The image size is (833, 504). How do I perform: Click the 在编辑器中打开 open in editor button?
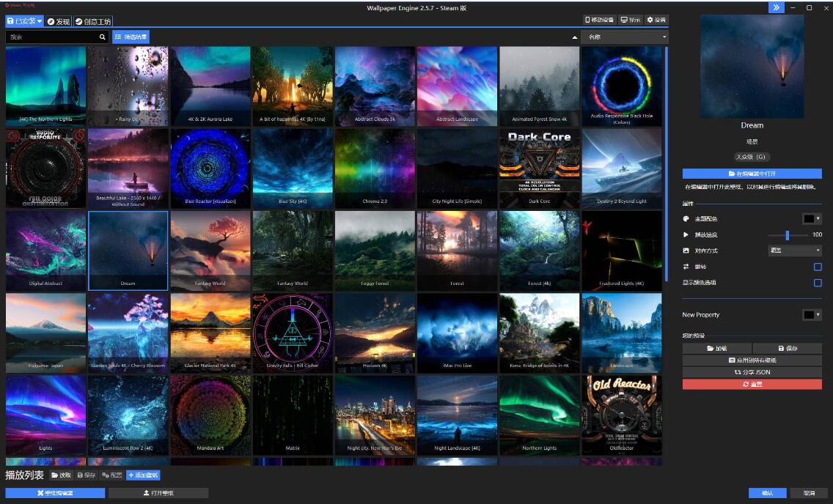click(752, 174)
